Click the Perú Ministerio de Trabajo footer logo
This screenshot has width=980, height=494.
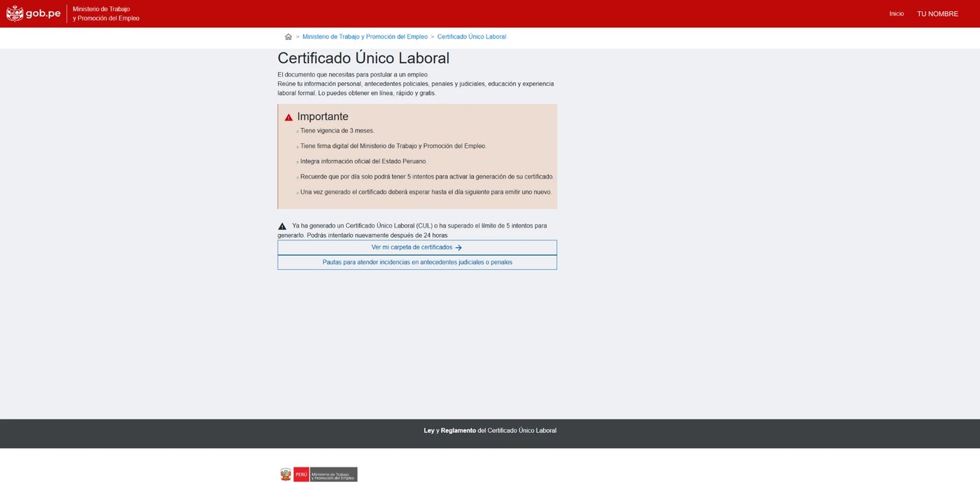(x=318, y=474)
